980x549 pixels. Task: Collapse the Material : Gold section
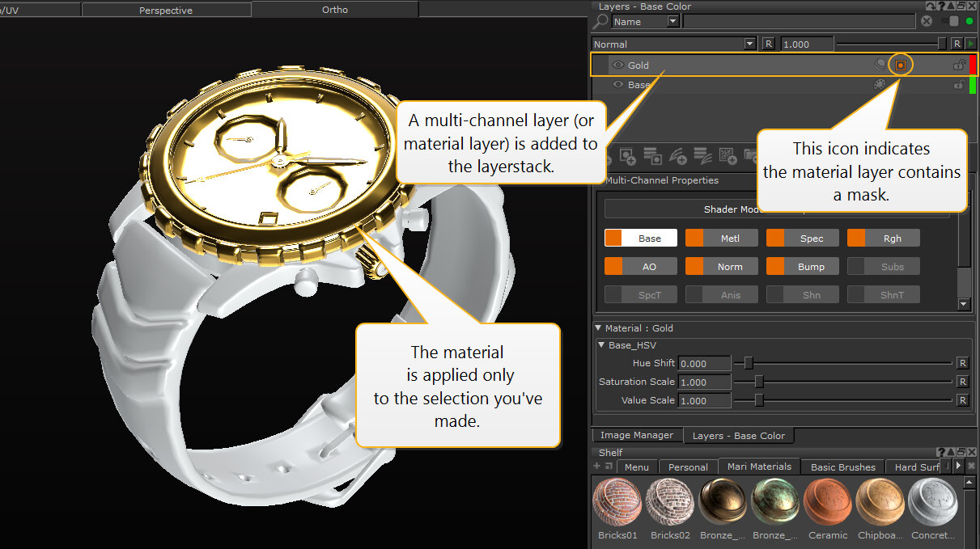point(599,328)
